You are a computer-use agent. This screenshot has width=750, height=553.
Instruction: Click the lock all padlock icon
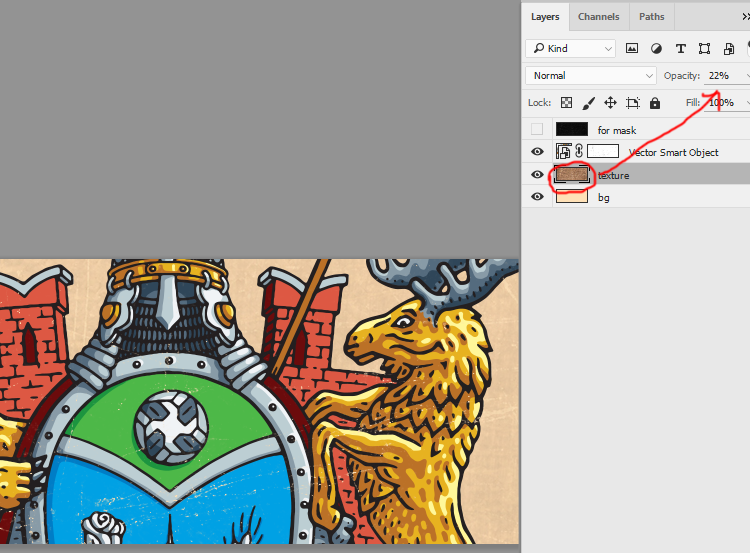click(655, 103)
